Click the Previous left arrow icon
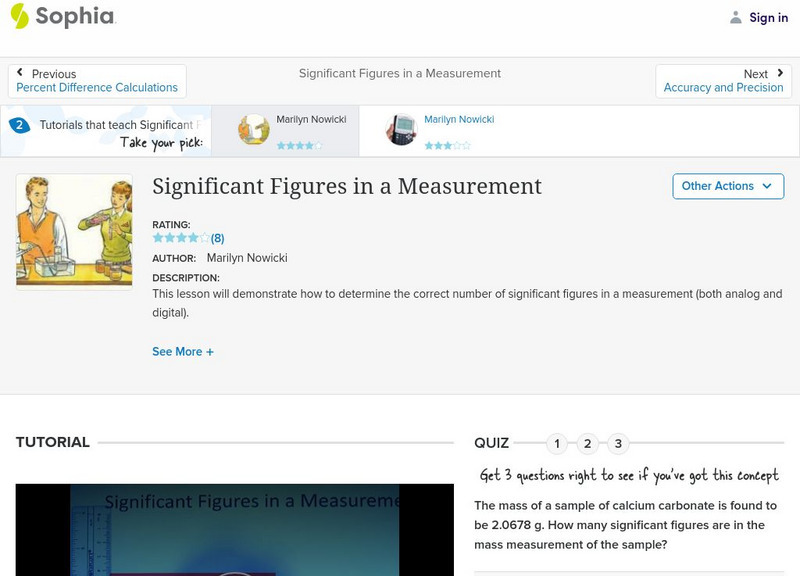This screenshot has height=576, width=800. point(20,72)
